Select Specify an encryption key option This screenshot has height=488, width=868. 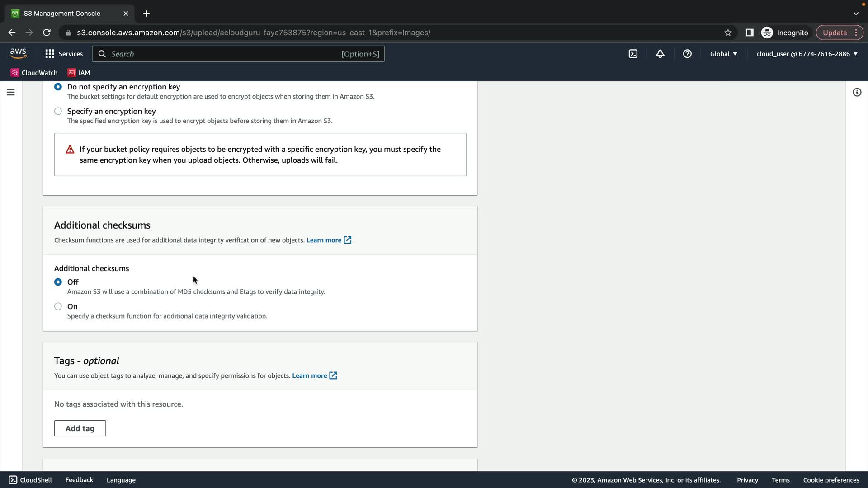(x=58, y=111)
